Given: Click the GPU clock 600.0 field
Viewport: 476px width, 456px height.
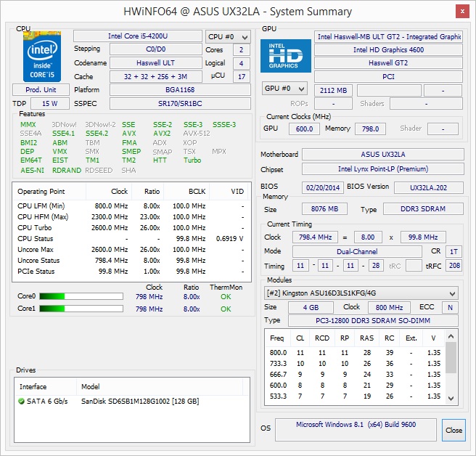Looking at the screenshot, I should tap(304, 129).
